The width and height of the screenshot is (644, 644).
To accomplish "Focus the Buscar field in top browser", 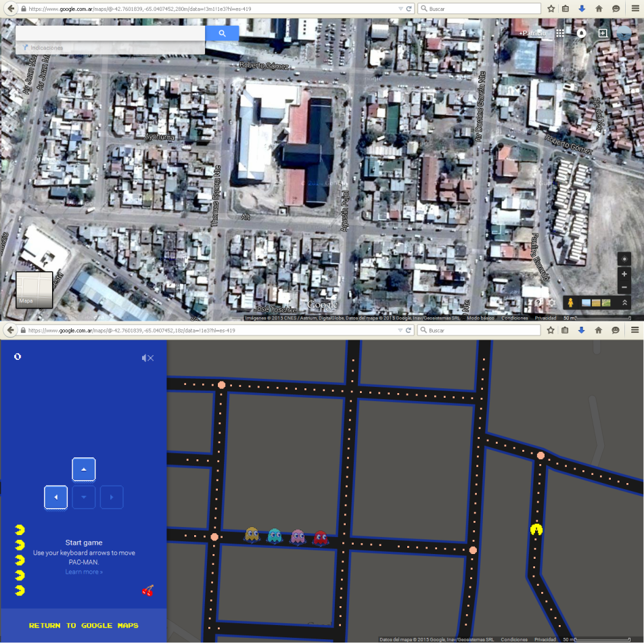I will pyautogui.click(x=479, y=9).
